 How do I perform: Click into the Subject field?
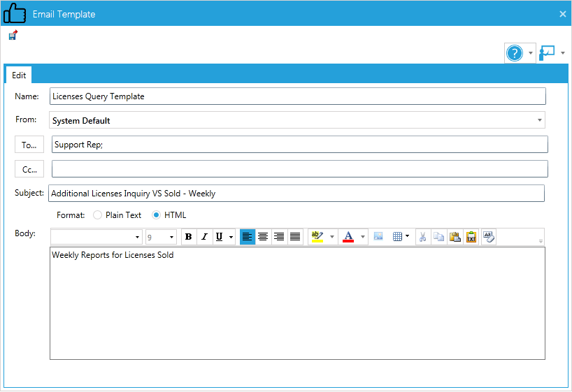(296, 194)
